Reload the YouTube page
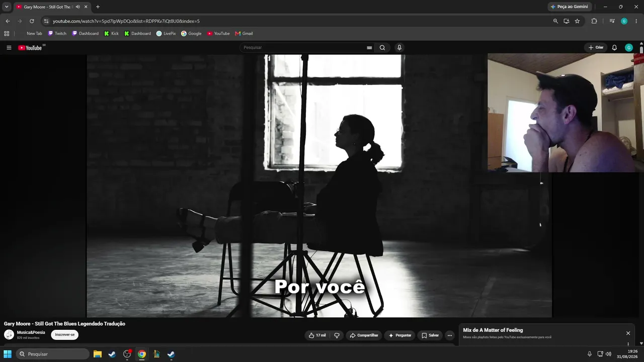The height and width of the screenshot is (362, 644). tap(32, 21)
